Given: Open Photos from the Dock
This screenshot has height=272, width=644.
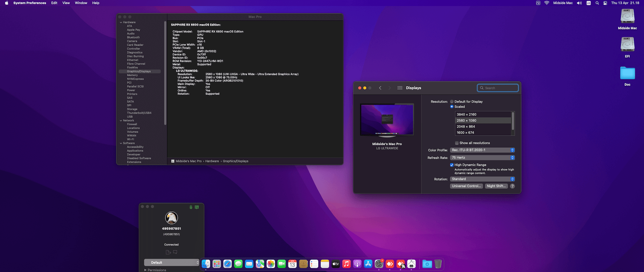Looking at the screenshot, I should click(x=271, y=264).
